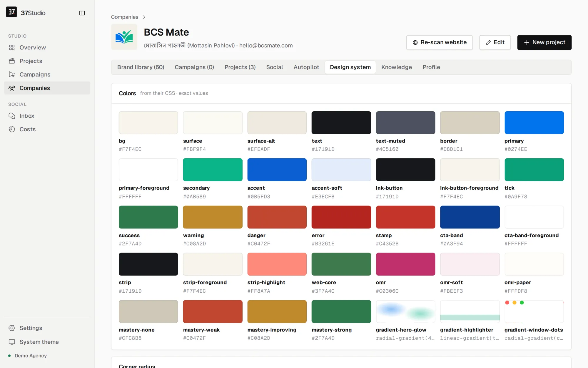
Task: Click the gradient-window-dots swatch
Action: 534,311
